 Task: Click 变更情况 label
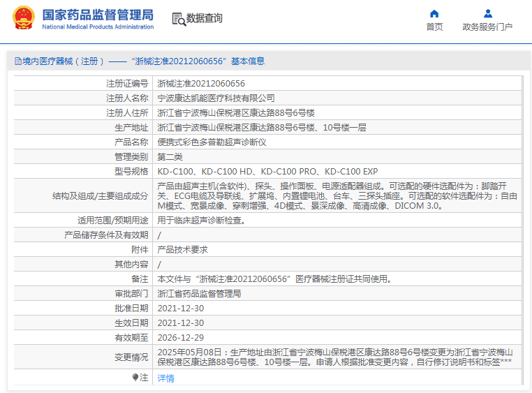pos(131,357)
